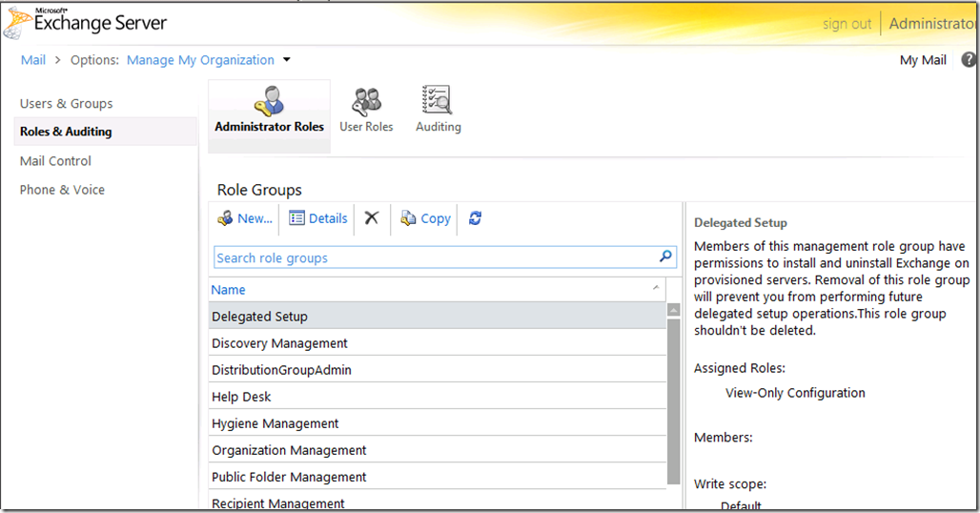Viewport: 980px width, 513px height.
Task: Select the Delegated Setup role group
Action: point(438,317)
